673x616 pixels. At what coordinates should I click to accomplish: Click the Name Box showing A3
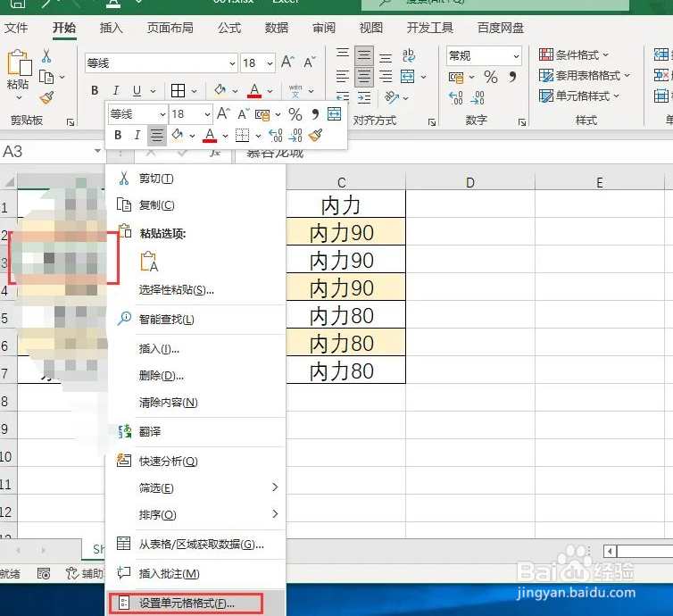(x=46, y=151)
